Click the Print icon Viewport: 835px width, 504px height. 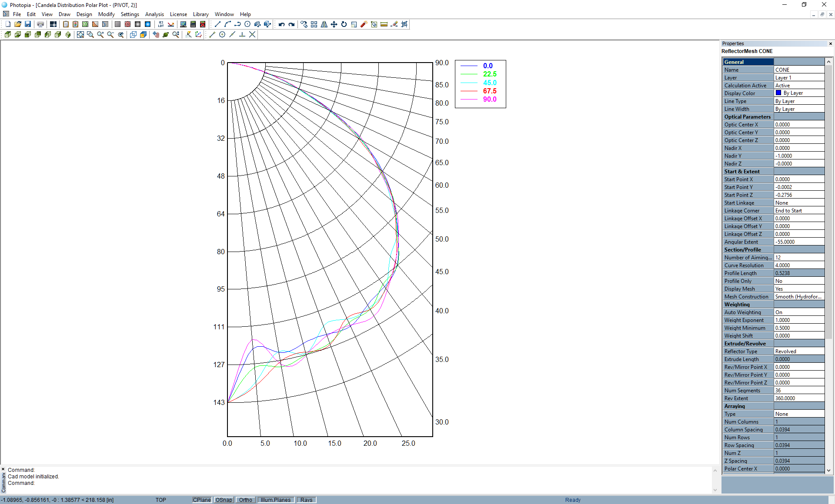pos(40,24)
